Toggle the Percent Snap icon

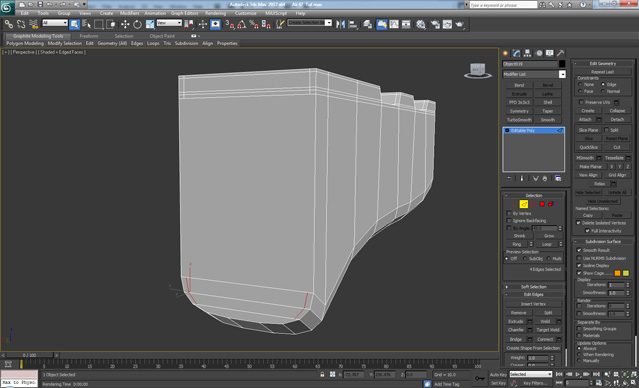[254, 24]
